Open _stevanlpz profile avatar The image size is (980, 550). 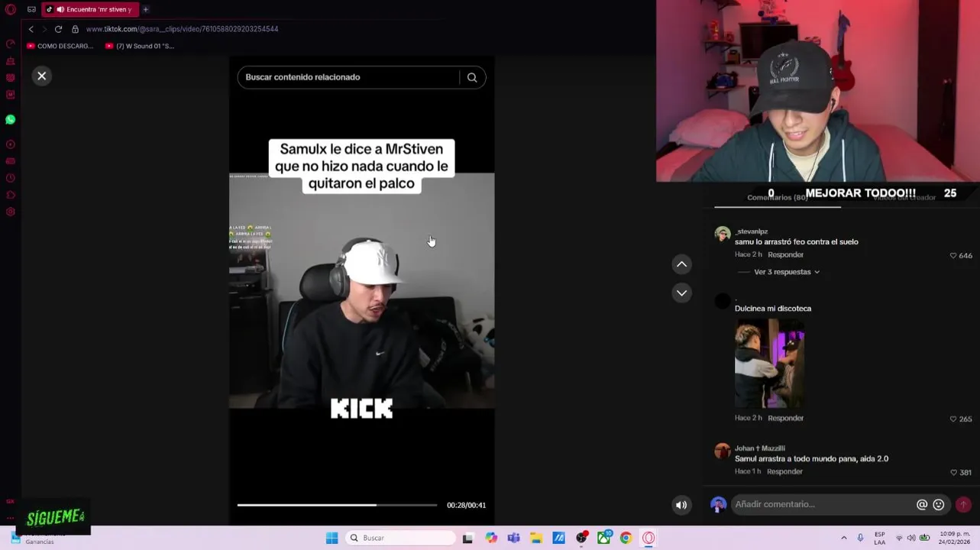click(x=722, y=234)
